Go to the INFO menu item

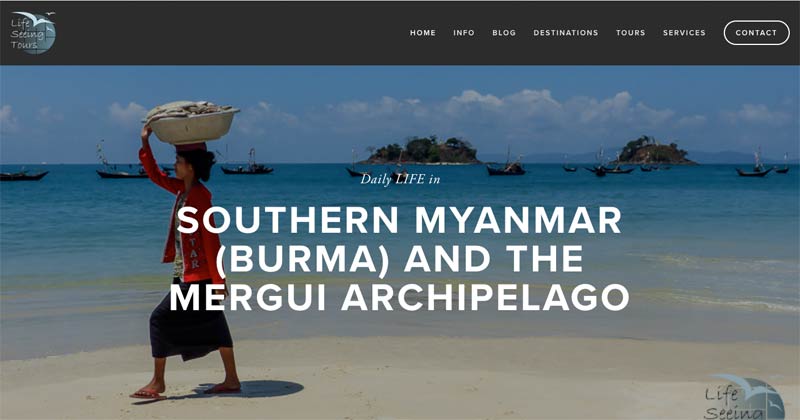pos(464,33)
